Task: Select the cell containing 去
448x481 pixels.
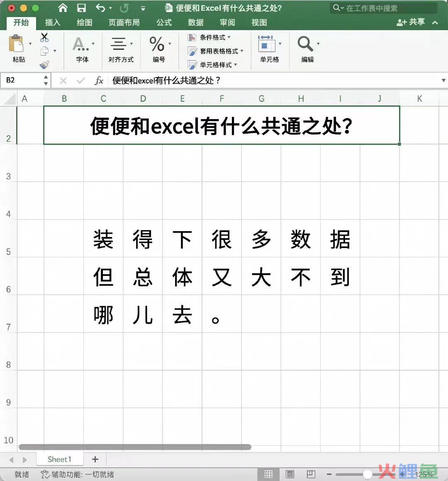Action: coord(183,314)
